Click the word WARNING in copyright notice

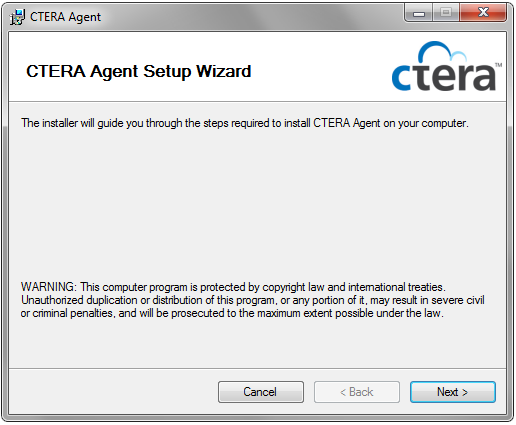[49, 287]
